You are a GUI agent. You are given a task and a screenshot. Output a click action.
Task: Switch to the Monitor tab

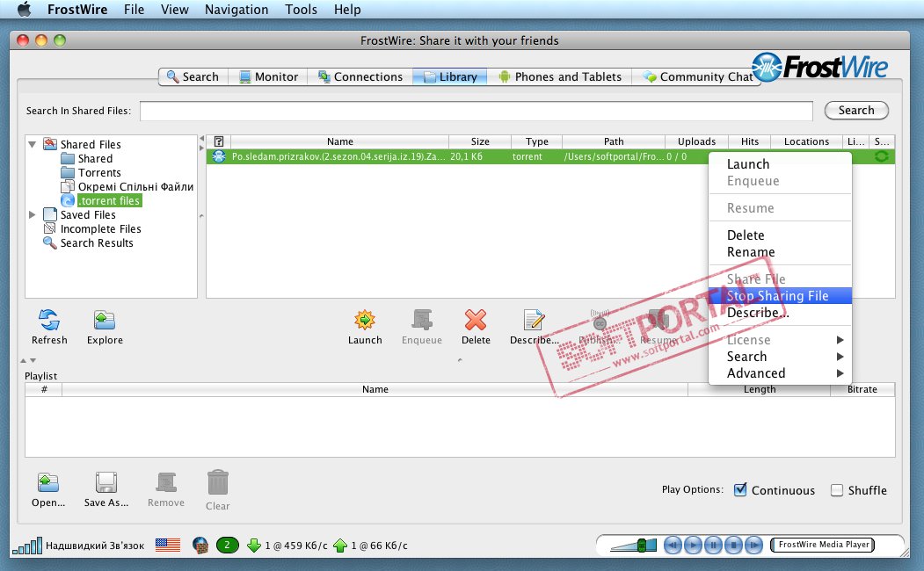click(x=268, y=76)
